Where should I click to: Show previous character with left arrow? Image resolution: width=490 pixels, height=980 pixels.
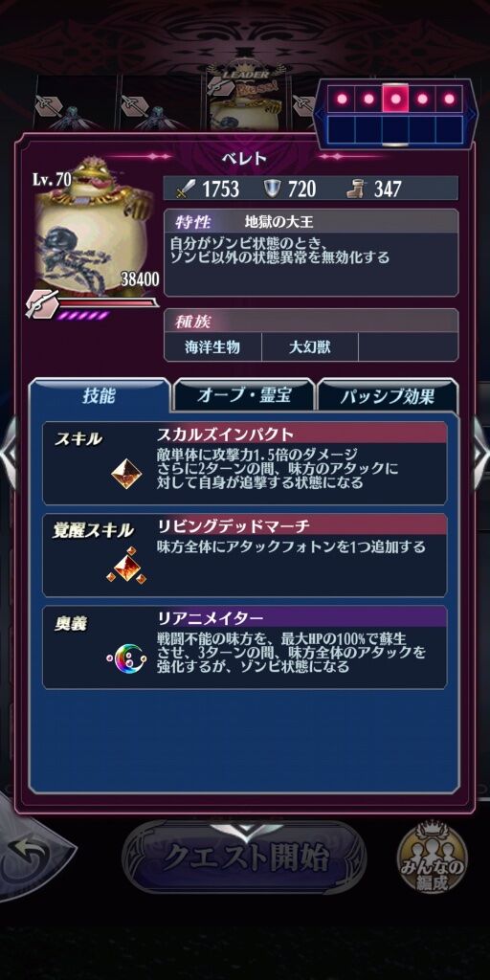pyautogui.click(x=9, y=452)
